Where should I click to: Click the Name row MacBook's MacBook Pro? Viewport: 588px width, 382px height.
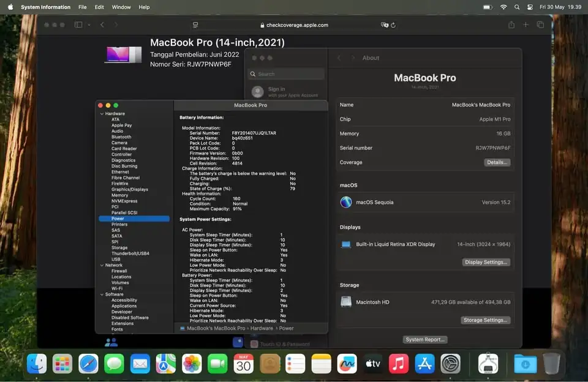click(425, 105)
